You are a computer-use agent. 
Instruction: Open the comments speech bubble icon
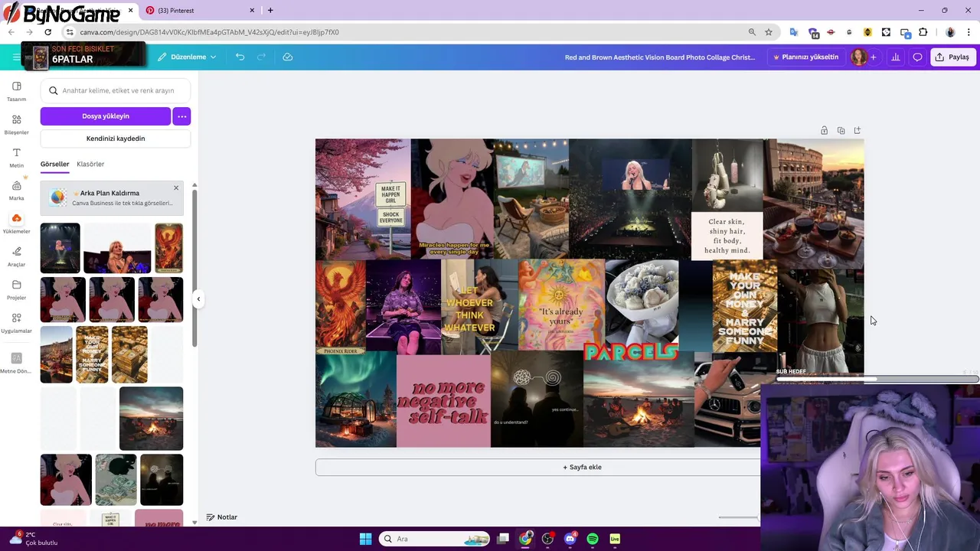point(917,57)
